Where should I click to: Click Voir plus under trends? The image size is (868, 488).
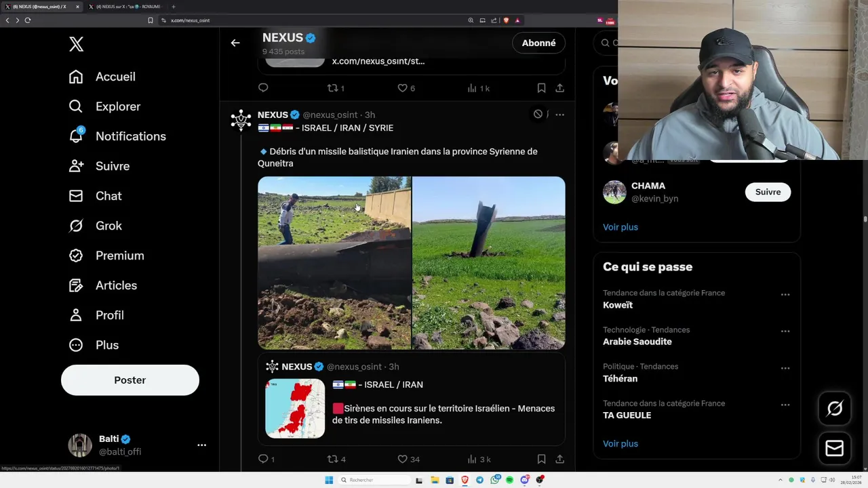pos(620,444)
